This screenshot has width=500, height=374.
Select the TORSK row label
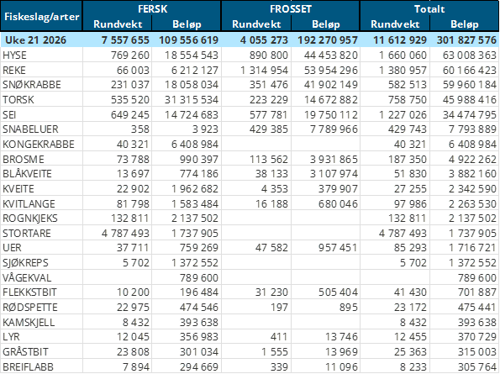click(18, 100)
